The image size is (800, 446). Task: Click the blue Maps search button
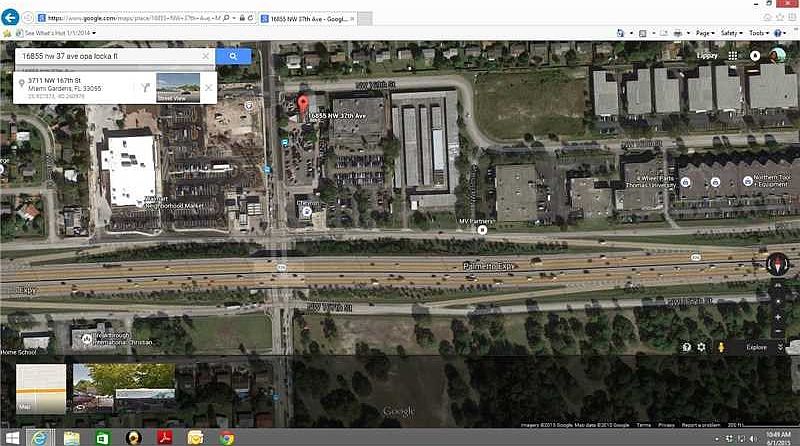[x=233, y=56]
